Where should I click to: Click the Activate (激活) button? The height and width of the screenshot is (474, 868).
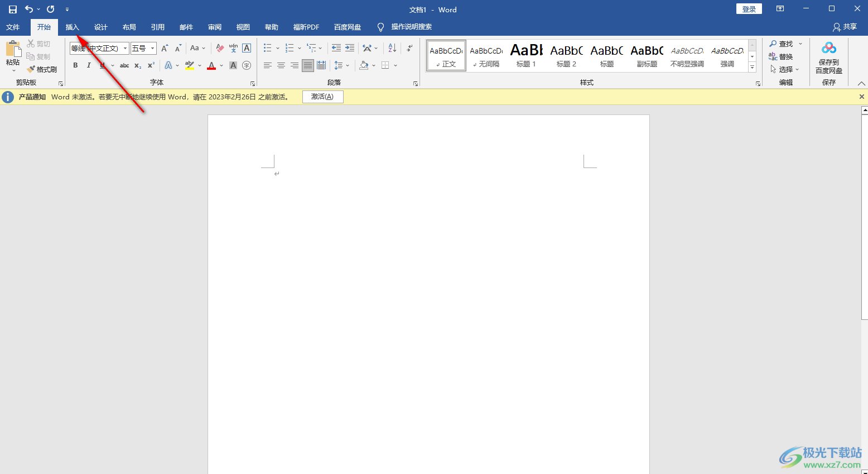[322, 97]
